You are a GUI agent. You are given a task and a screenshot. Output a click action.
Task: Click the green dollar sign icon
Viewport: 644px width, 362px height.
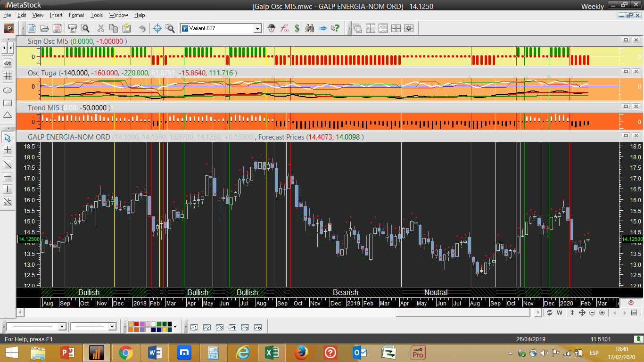coord(297,28)
